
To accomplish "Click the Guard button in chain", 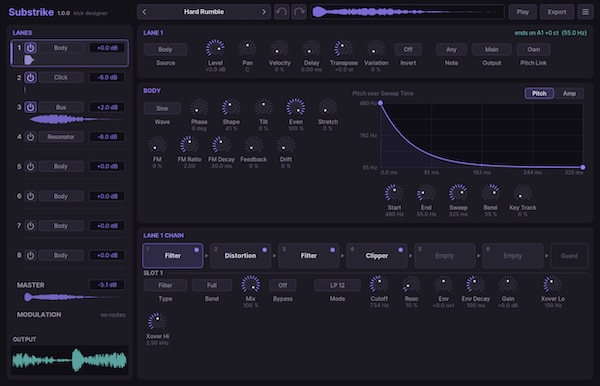I will [x=569, y=256].
